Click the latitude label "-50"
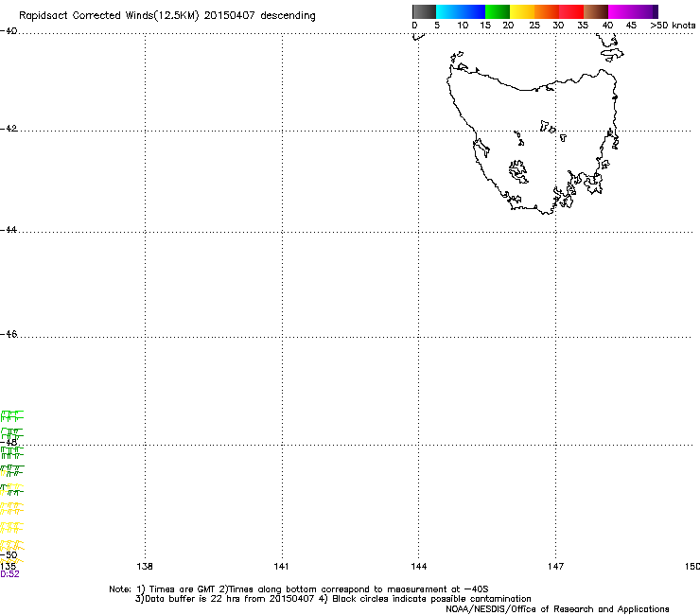700x615 pixels. (9, 555)
